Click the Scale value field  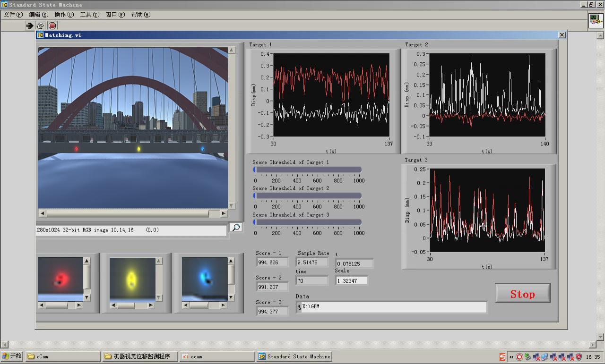coord(352,280)
